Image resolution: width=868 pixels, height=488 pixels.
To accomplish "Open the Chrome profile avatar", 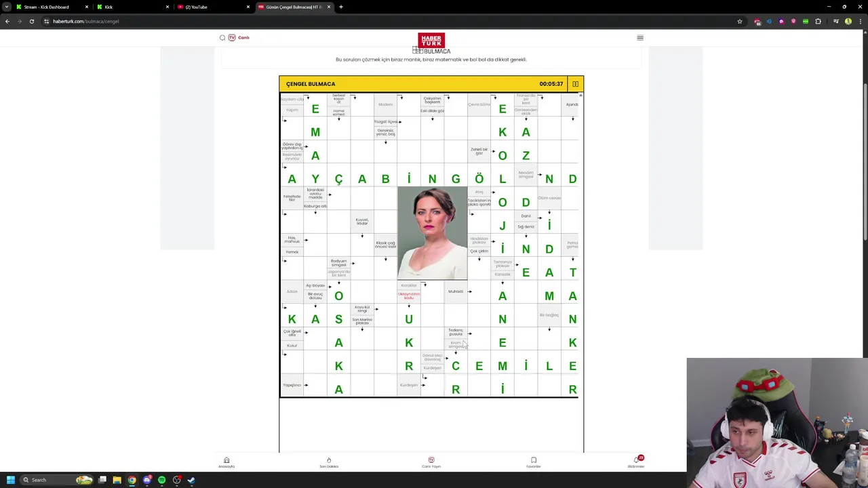I will (x=848, y=21).
